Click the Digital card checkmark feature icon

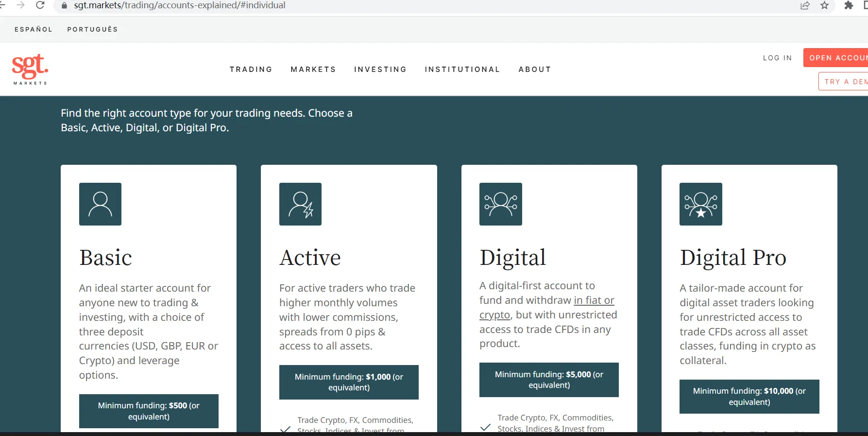point(485,427)
